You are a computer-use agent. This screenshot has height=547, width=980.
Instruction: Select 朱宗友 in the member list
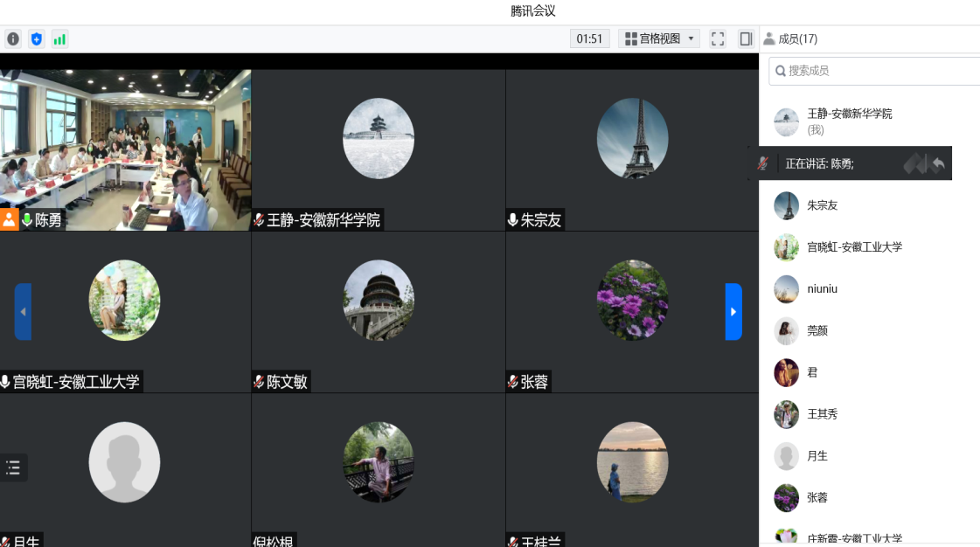coord(822,205)
